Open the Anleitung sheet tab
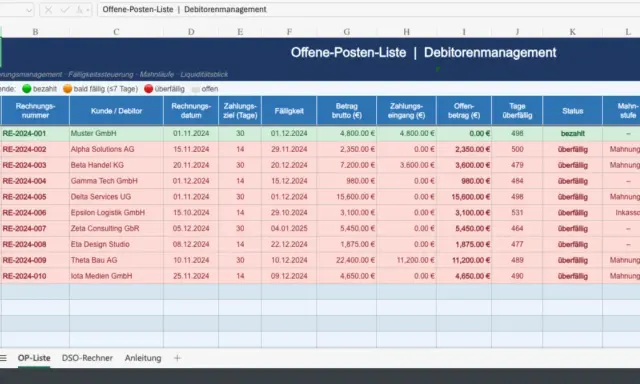 click(x=143, y=358)
